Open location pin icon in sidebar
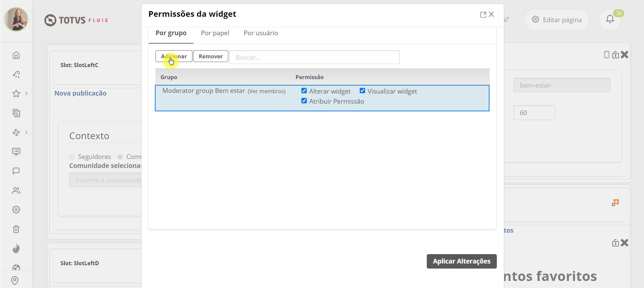 click(x=15, y=280)
